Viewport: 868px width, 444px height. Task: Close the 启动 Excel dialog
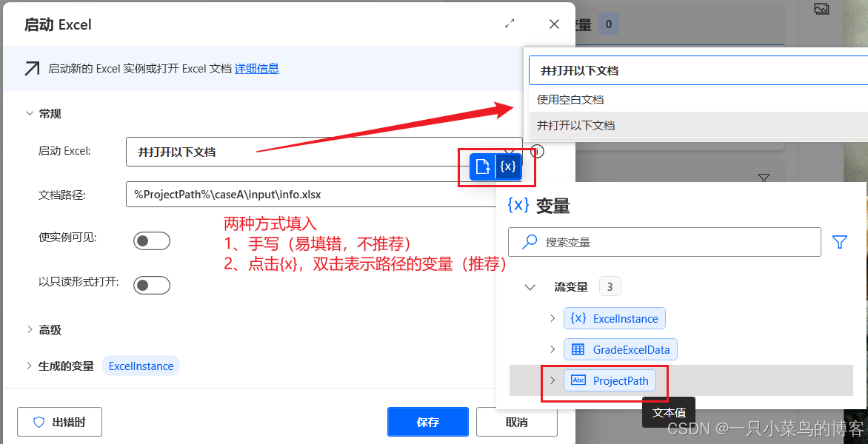pos(553,24)
